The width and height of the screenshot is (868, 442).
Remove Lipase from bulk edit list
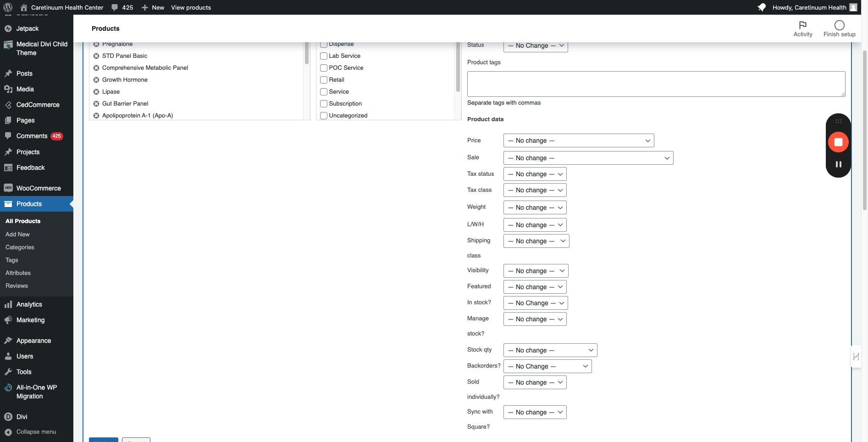(x=96, y=92)
